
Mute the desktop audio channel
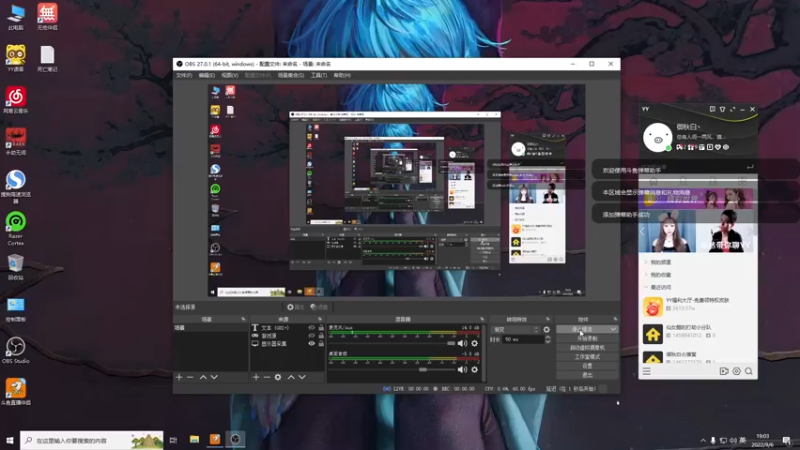tap(462, 369)
